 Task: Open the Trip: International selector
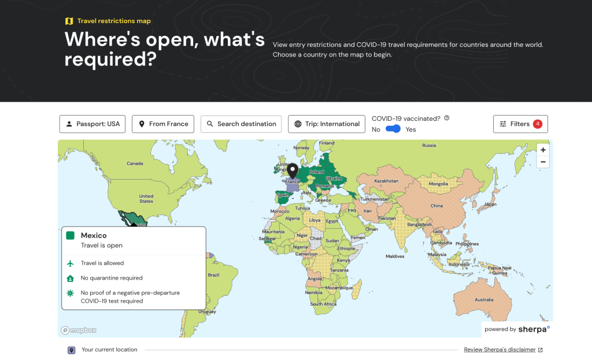point(327,124)
